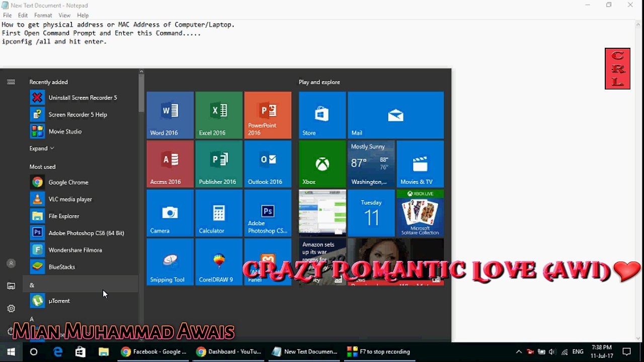Open File Explorer from the taskbar
Viewport: 644px width, 362px height.
(103, 352)
